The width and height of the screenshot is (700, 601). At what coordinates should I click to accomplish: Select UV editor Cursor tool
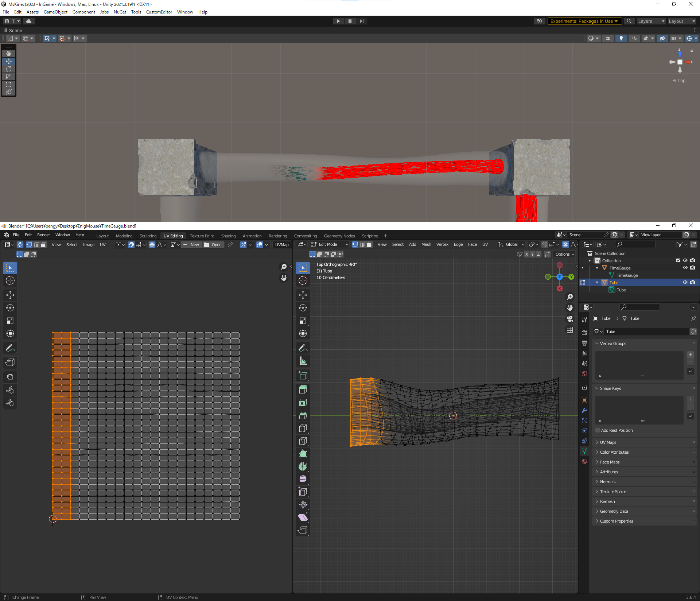click(10, 280)
